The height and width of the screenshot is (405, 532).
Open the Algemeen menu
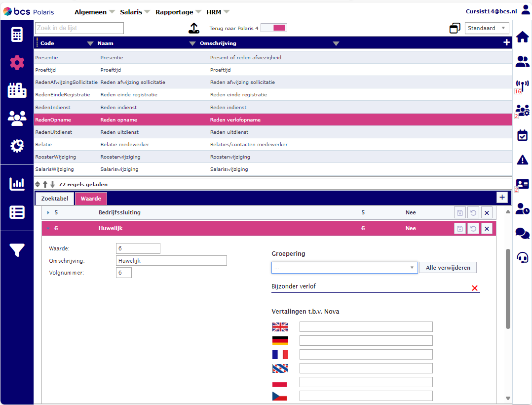point(94,12)
